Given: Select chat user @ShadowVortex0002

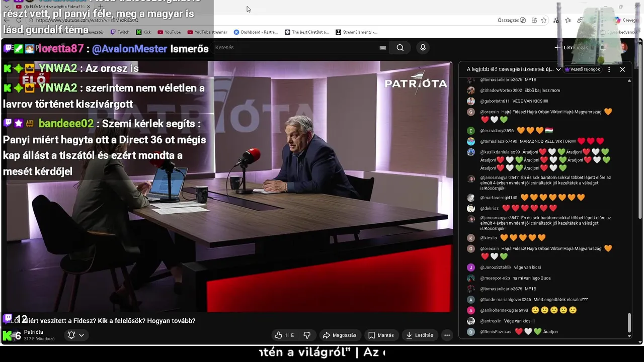Looking at the screenshot, I should pyautogui.click(x=501, y=90).
